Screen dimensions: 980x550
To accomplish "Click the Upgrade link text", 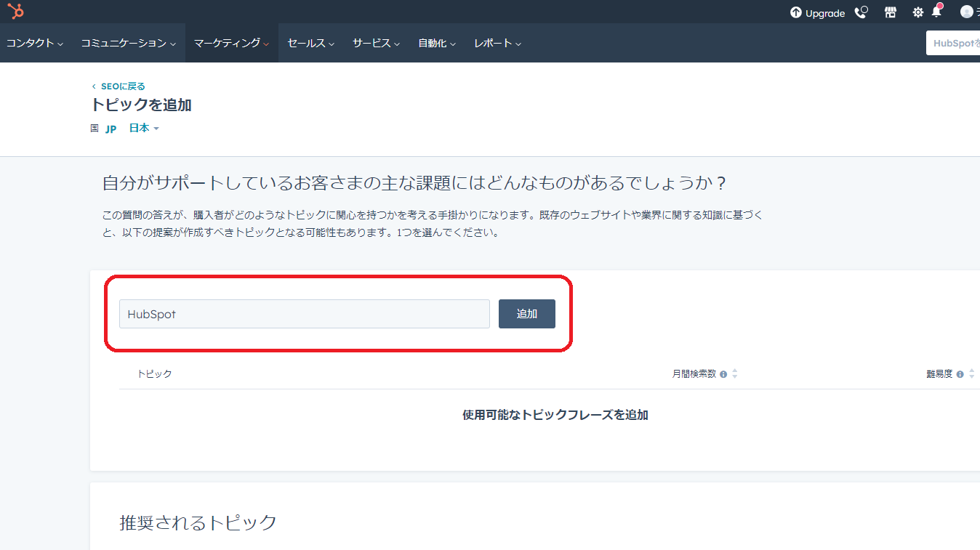I will (x=825, y=13).
